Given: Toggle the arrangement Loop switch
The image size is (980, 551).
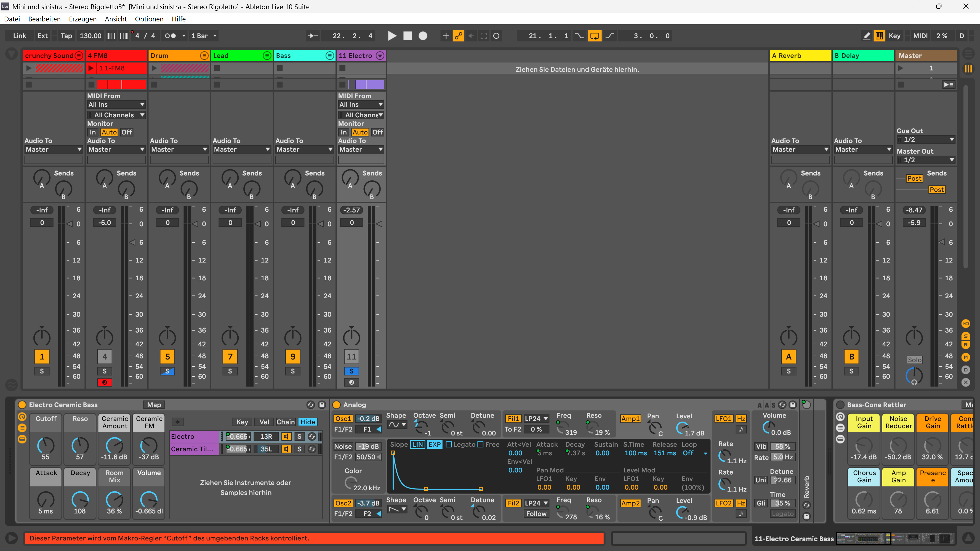Looking at the screenshot, I should pos(594,36).
